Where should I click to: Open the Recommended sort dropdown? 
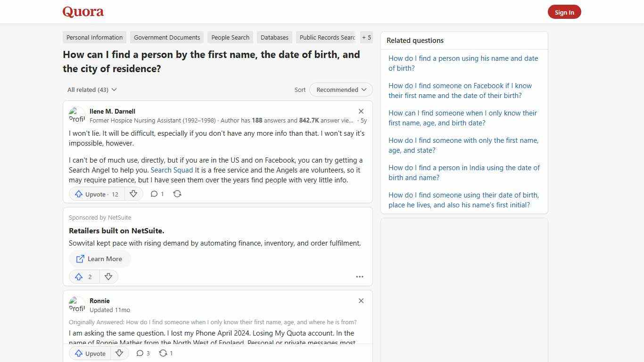click(340, 90)
